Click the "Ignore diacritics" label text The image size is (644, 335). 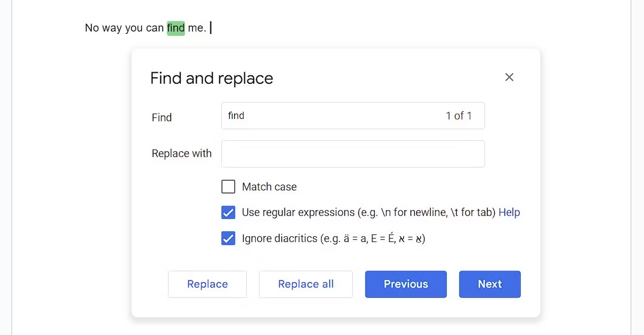279,239
